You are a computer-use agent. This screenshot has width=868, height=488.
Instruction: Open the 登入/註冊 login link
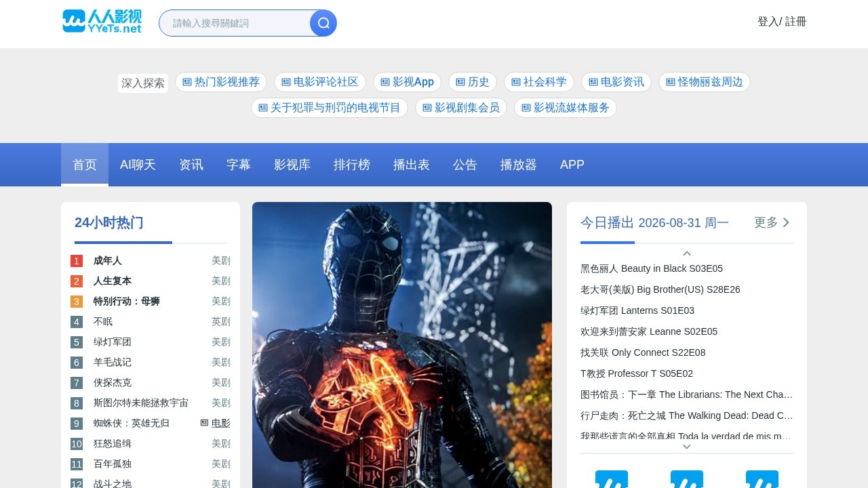782,22
